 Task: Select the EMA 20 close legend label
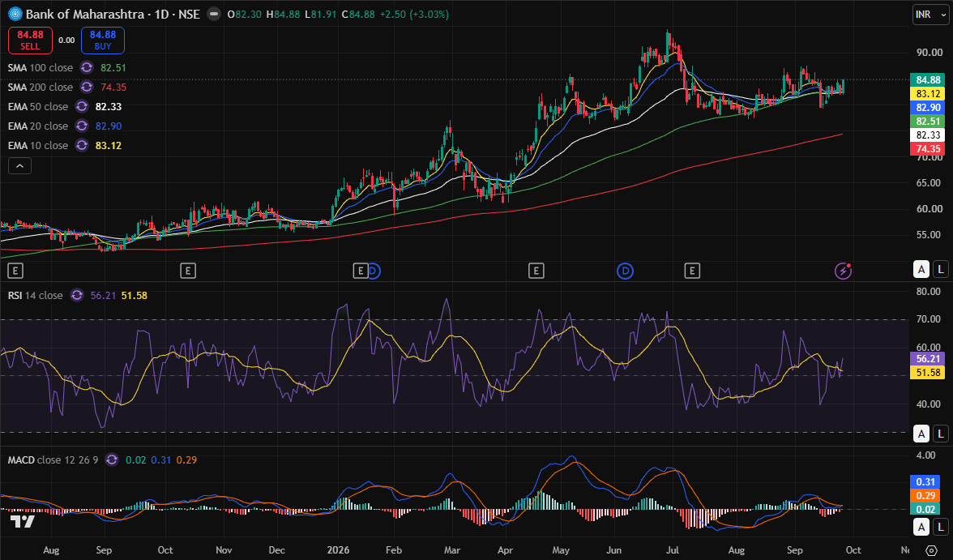pyautogui.click(x=37, y=126)
